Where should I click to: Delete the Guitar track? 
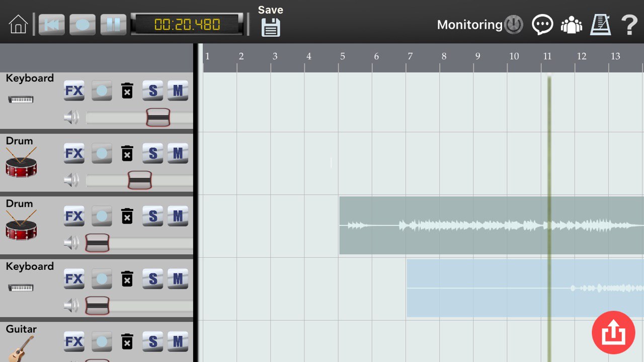click(127, 341)
